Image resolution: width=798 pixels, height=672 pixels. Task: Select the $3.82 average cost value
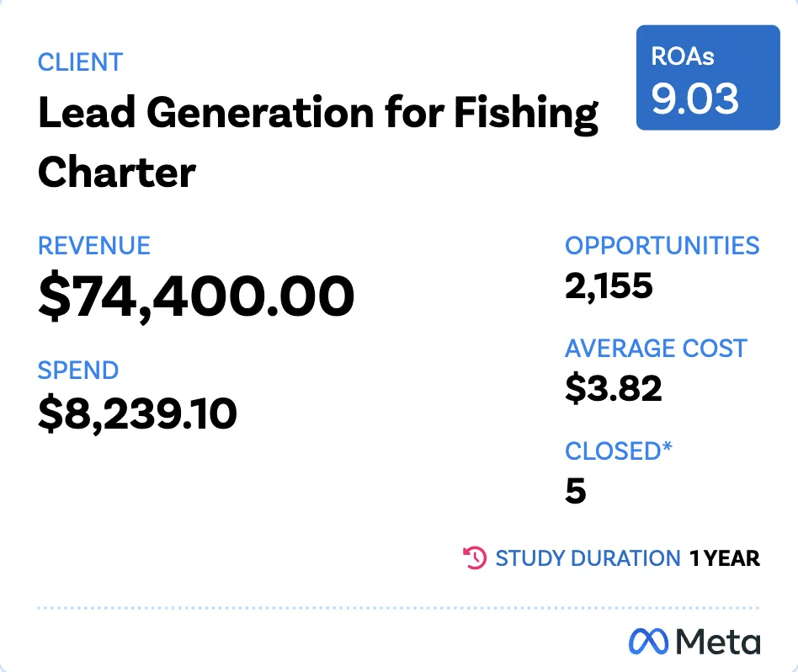click(614, 388)
